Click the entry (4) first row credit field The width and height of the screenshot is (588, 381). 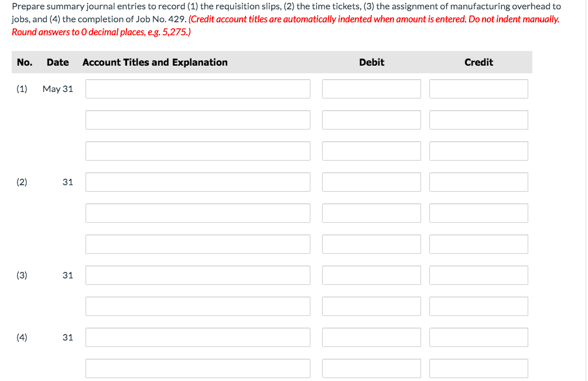(478, 338)
